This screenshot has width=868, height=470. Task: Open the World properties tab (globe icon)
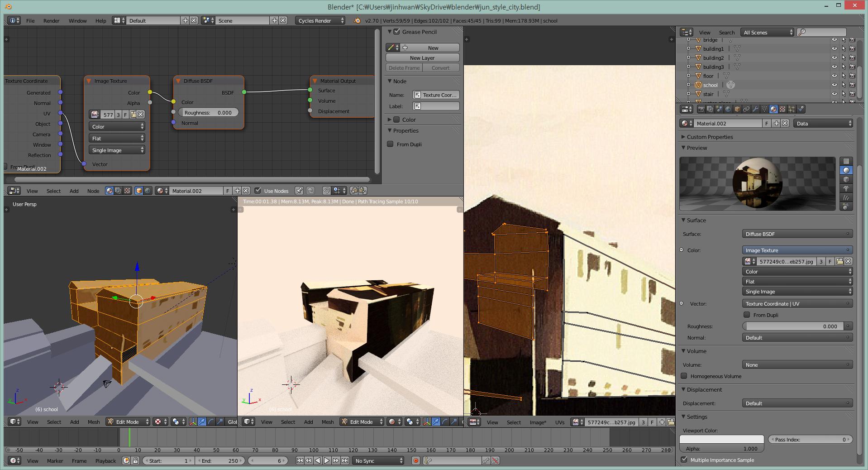pyautogui.click(x=728, y=109)
